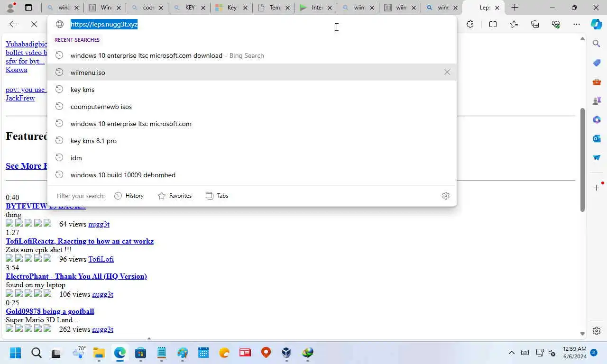The height and width of the screenshot is (364, 607).
Task: Open split screen view
Action: click(x=493, y=24)
